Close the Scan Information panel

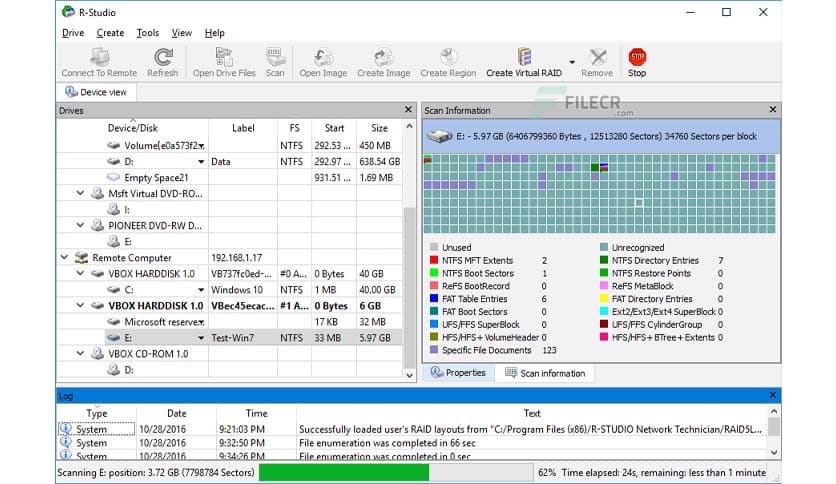point(772,110)
